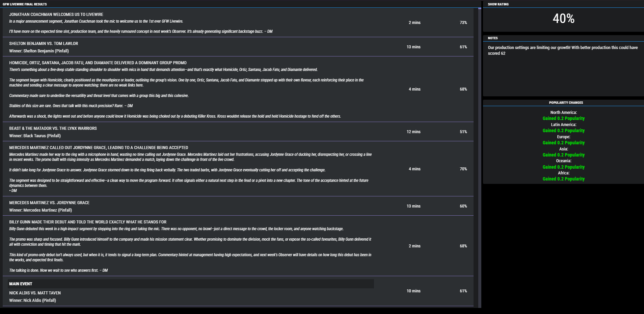The image size is (644, 314).
Task: Select Beast & The Matador vs. The Lynx Warriors
Action: pos(53,128)
